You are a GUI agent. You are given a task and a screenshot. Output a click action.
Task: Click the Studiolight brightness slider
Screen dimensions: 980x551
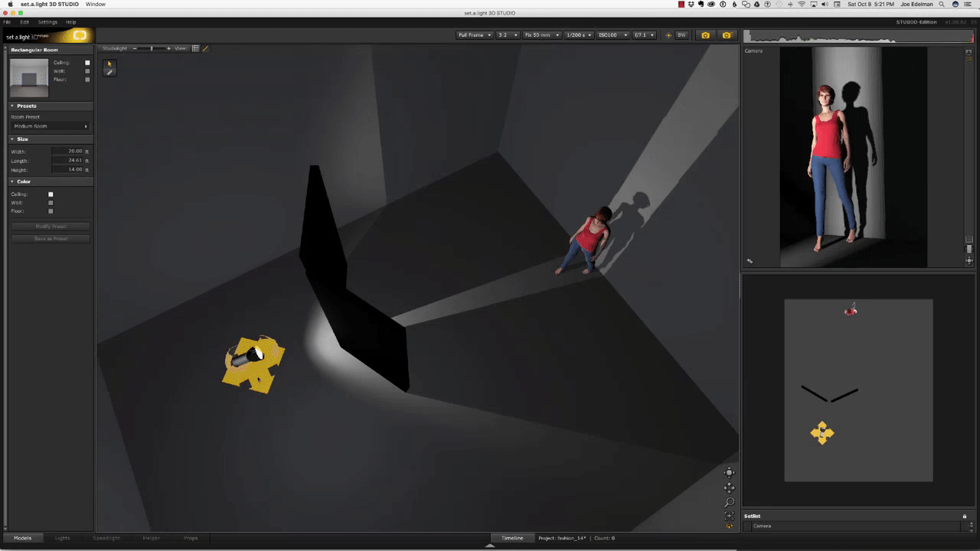point(152,48)
